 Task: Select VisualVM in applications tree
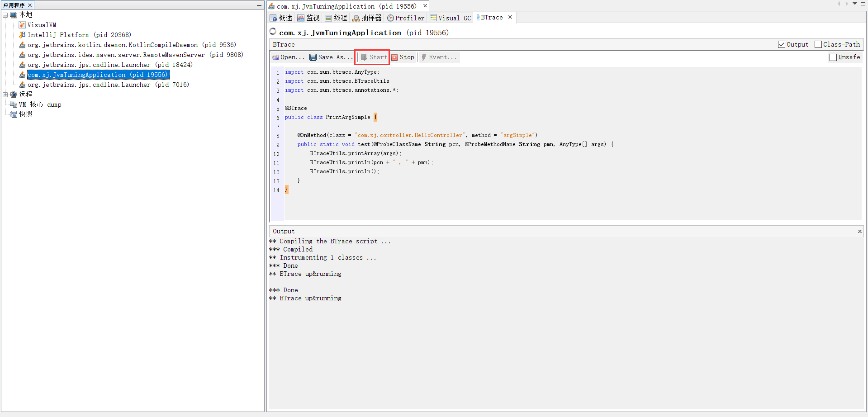tap(42, 25)
